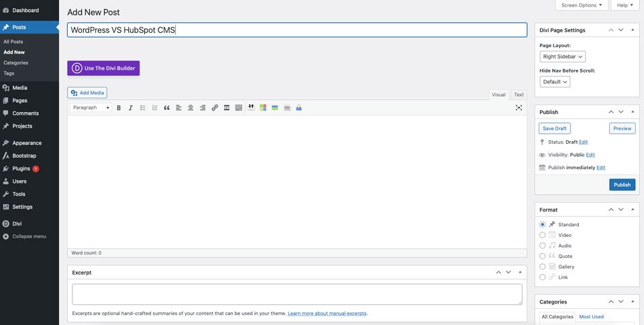Click the gray lined box toolbar icon
This screenshot has height=325, width=644.
pyautogui.click(x=287, y=107)
